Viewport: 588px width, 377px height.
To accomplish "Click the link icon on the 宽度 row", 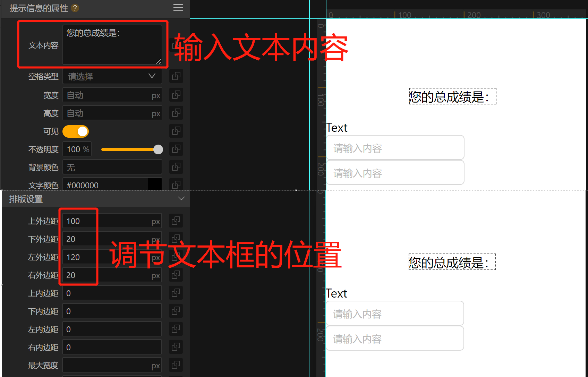I will pyautogui.click(x=176, y=95).
